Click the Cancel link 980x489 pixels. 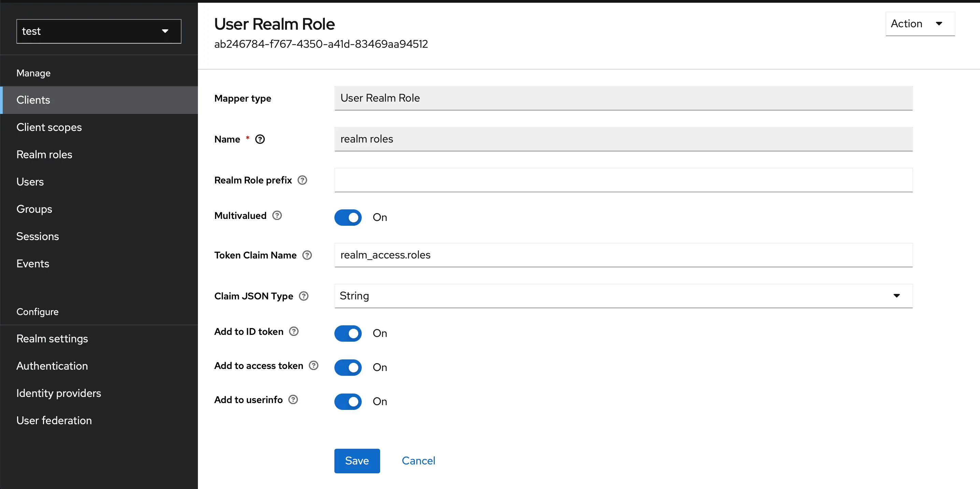[418, 461]
